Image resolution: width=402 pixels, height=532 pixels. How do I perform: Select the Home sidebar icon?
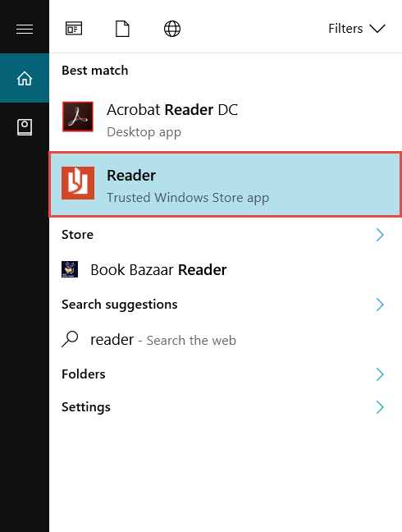click(x=25, y=78)
